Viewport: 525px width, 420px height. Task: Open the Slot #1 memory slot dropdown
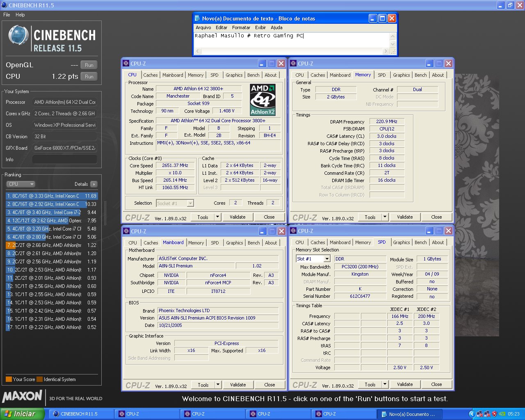click(x=327, y=259)
